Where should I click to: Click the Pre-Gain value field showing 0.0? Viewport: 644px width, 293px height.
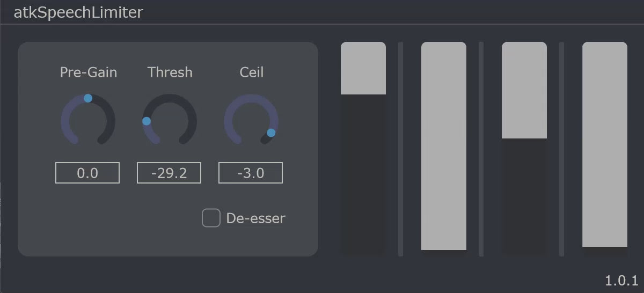87,173
